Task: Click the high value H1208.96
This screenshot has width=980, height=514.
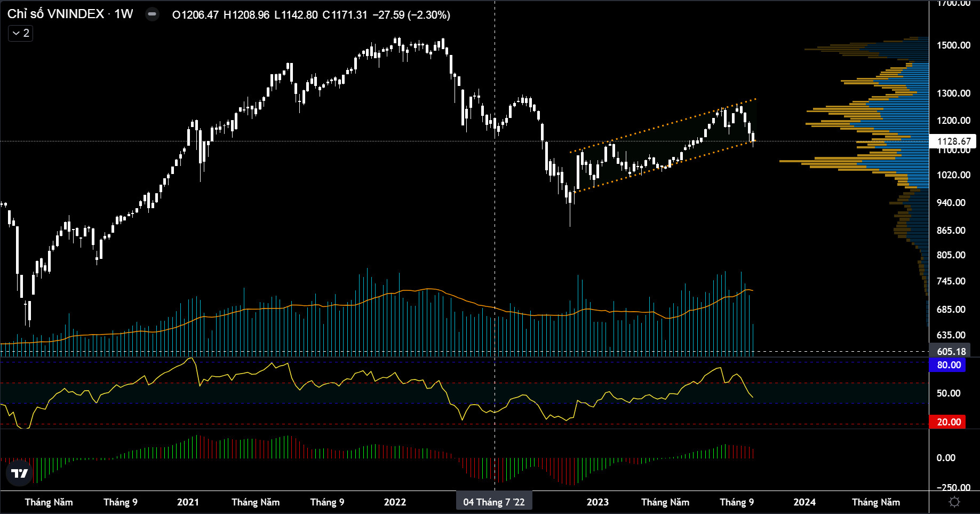Action: 246,15
